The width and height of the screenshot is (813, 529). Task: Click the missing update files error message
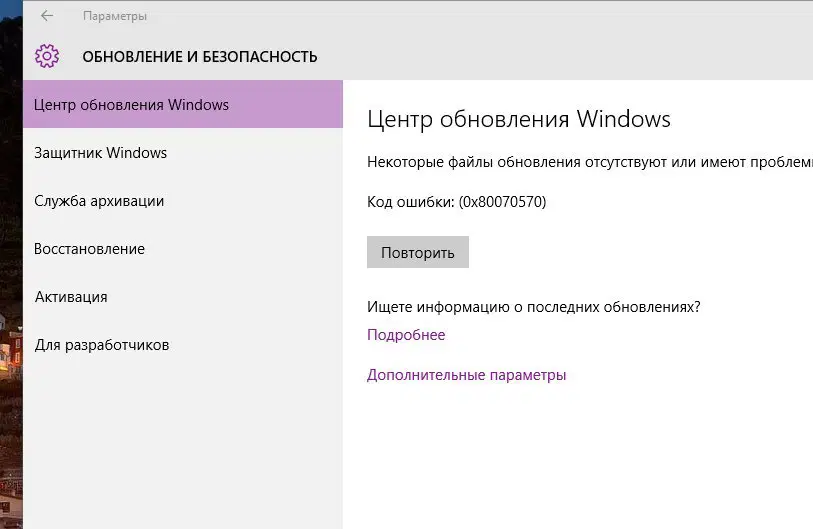pyautogui.click(x=589, y=162)
